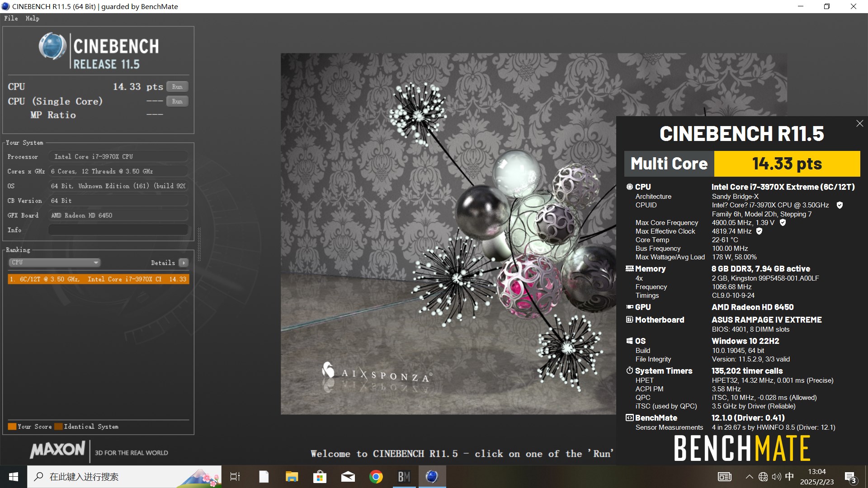The height and width of the screenshot is (488, 868).
Task: Click the Memory icon in BenchMate panel
Action: click(x=629, y=268)
